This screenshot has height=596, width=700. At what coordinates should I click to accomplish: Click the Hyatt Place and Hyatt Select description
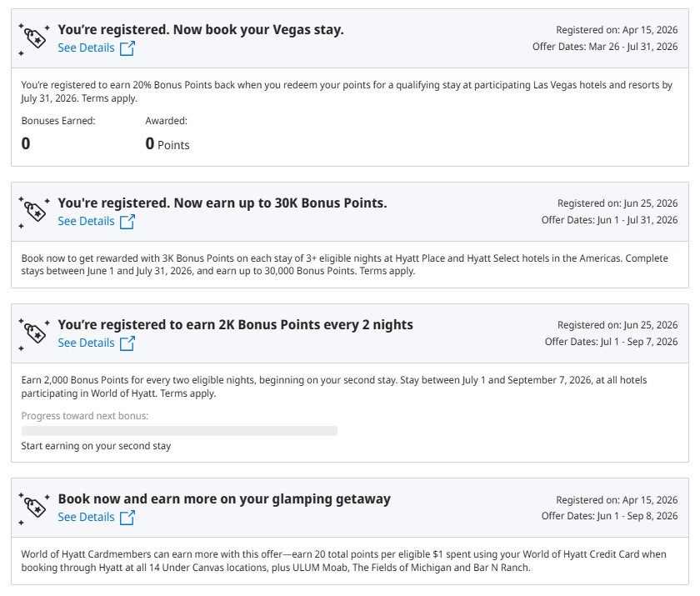[x=345, y=264]
